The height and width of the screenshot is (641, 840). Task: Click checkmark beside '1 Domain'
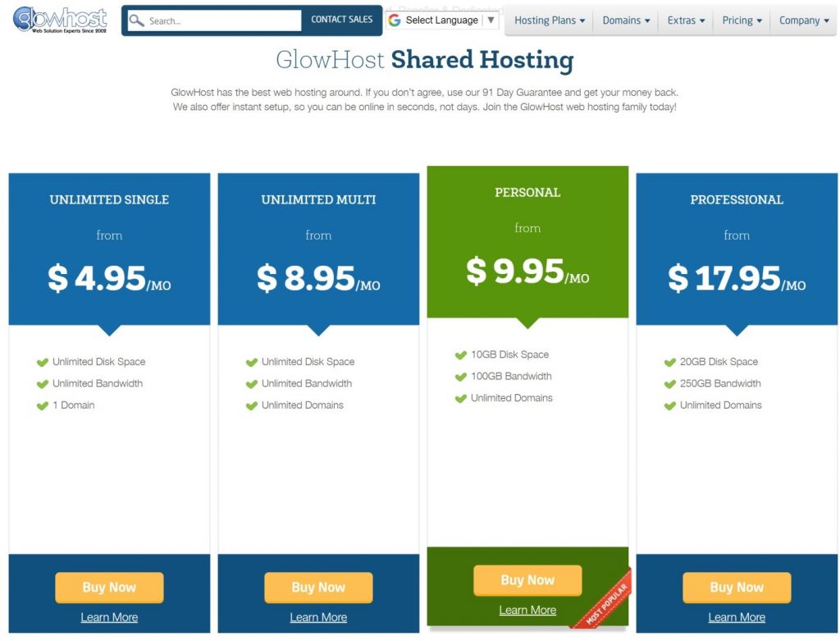[x=43, y=405]
